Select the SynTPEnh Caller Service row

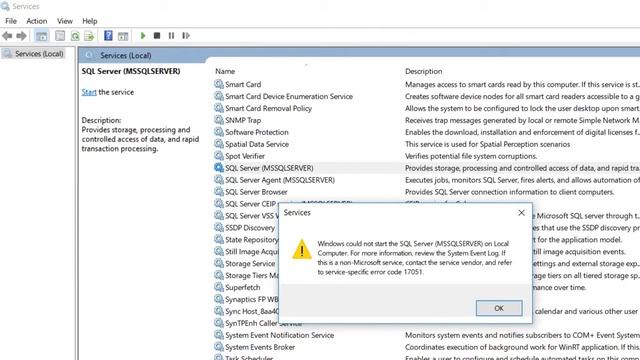click(251, 323)
